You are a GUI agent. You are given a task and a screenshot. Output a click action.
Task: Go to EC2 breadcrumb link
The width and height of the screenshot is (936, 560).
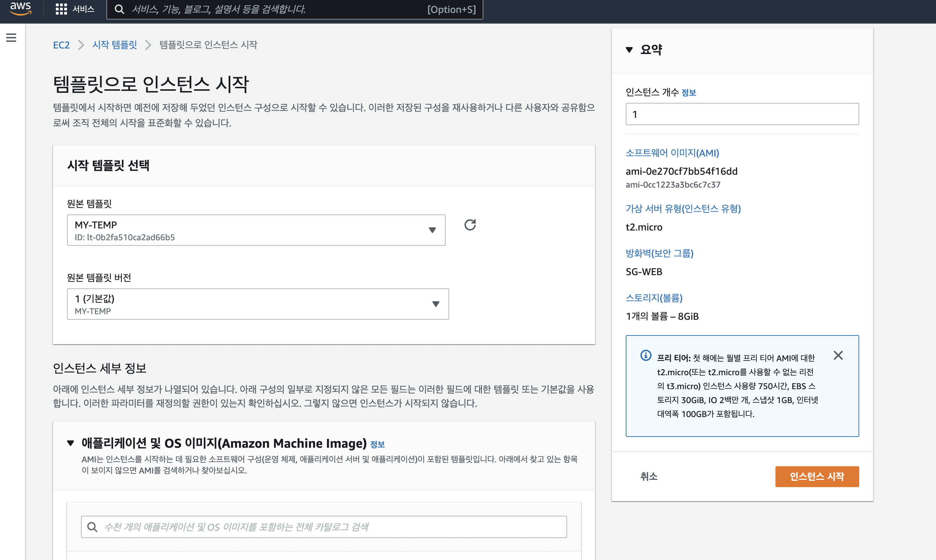(61, 45)
